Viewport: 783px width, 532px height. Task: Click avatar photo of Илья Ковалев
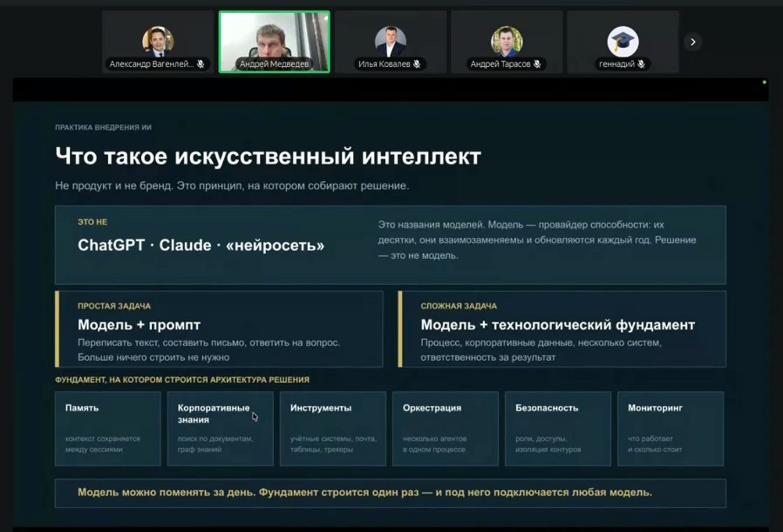(x=391, y=41)
